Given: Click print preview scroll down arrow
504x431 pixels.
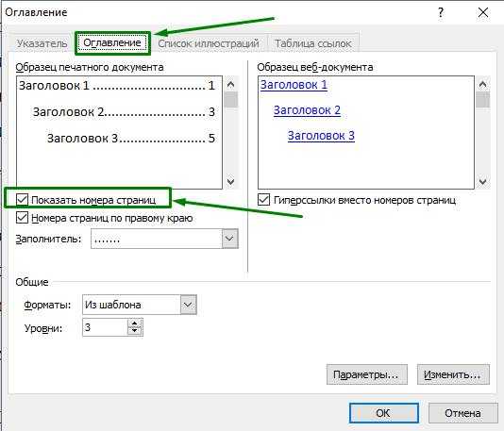Looking at the screenshot, I should pyautogui.click(x=230, y=181).
